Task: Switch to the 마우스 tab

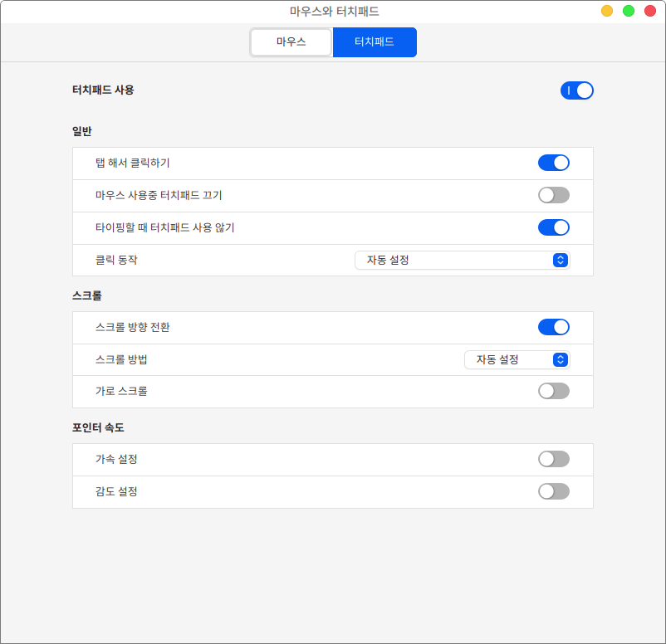Action: pos(291,41)
